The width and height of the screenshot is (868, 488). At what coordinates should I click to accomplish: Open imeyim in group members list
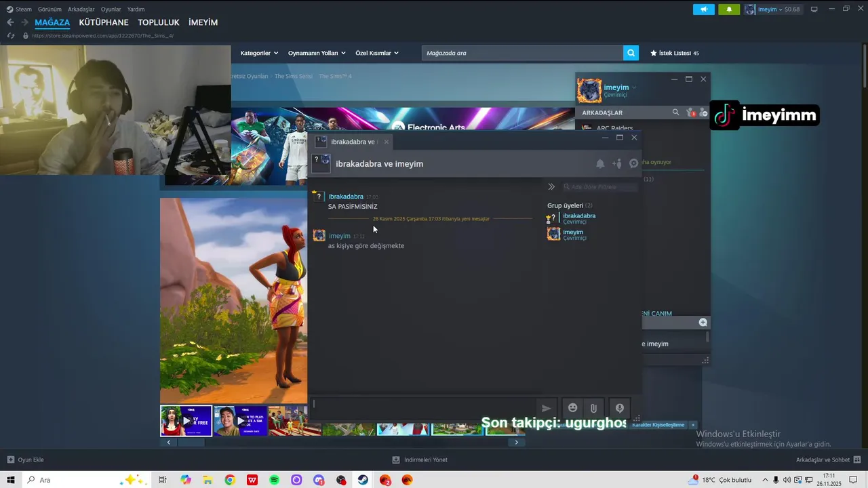click(x=572, y=235)
